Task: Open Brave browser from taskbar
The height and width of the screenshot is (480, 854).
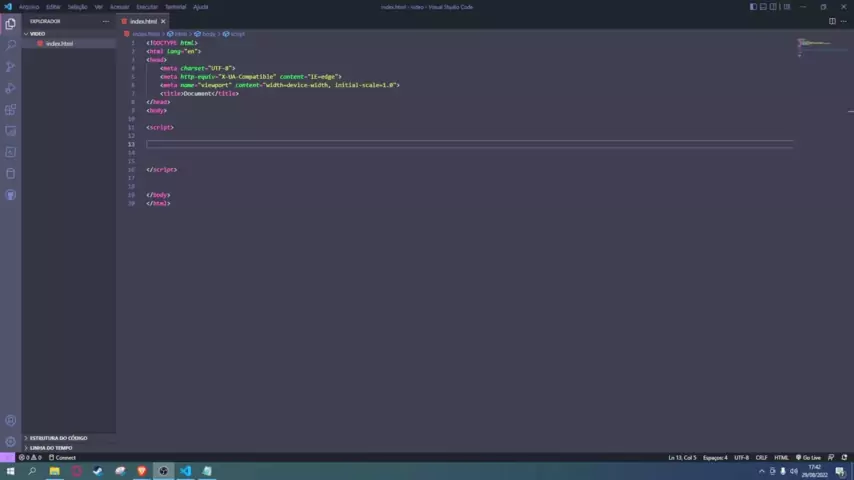Action: (142, 471)
